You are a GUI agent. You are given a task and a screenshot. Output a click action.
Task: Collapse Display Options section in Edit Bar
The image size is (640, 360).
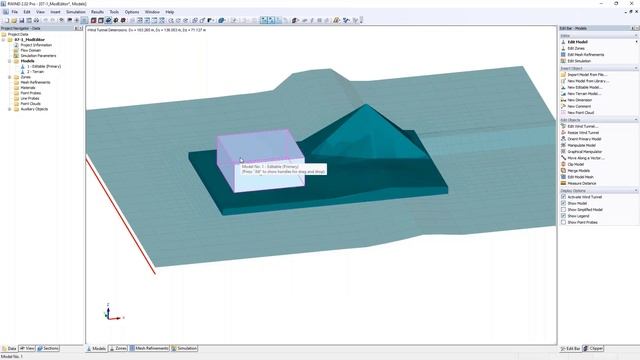click(x=636, y=191)
